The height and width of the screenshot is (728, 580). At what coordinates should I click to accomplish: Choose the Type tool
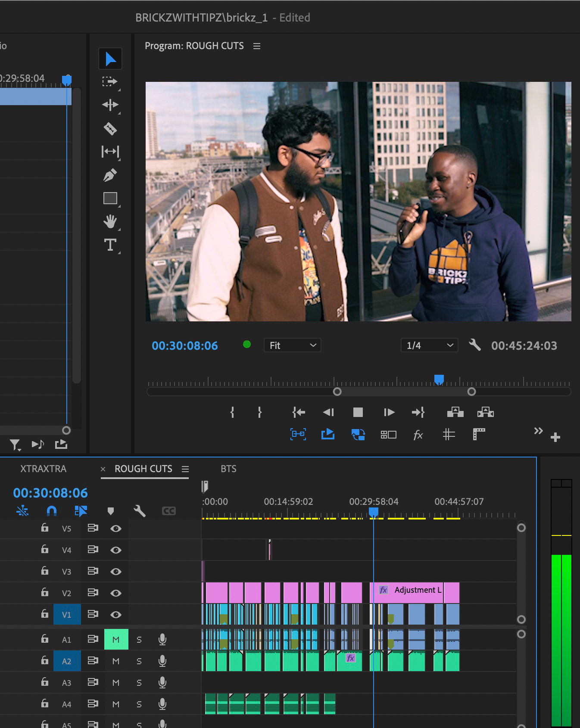[x=110, y=245]
